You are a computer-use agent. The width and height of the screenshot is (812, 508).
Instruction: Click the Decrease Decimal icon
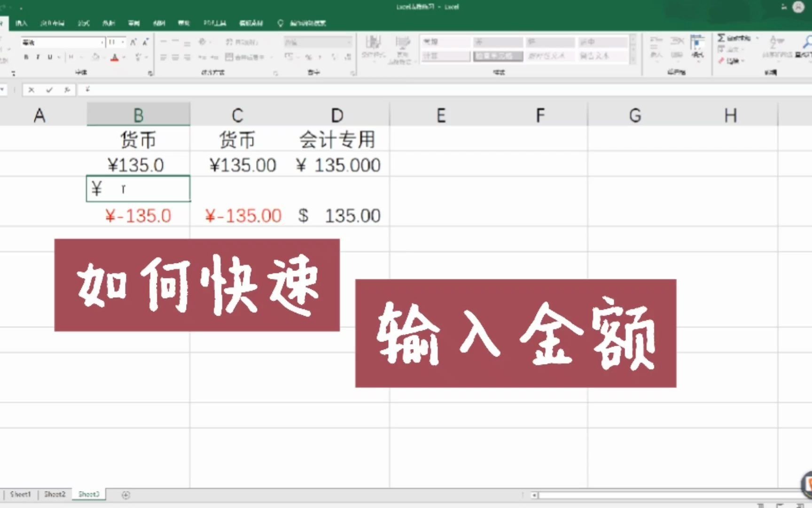pos(348,57)
